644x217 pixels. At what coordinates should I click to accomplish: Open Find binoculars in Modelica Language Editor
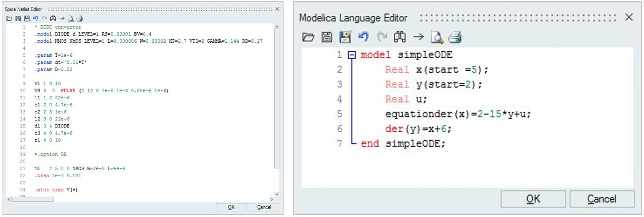click(400, 37)
